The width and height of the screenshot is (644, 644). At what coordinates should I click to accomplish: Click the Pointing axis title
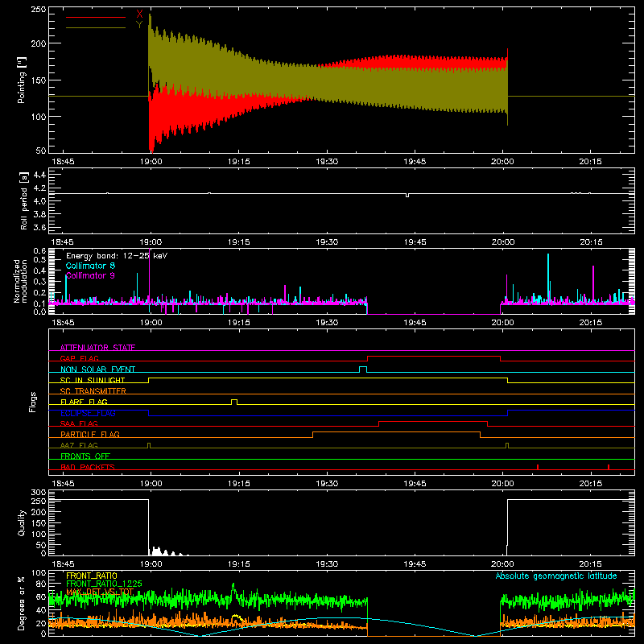coord(22,80)
